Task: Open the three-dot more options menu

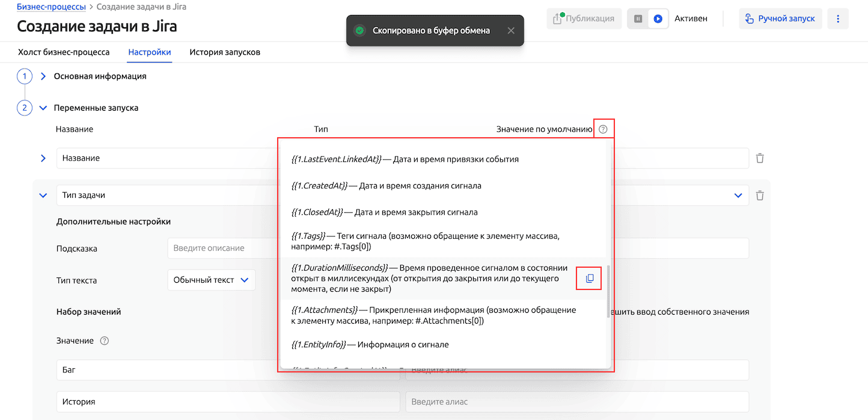Action: 838,19
